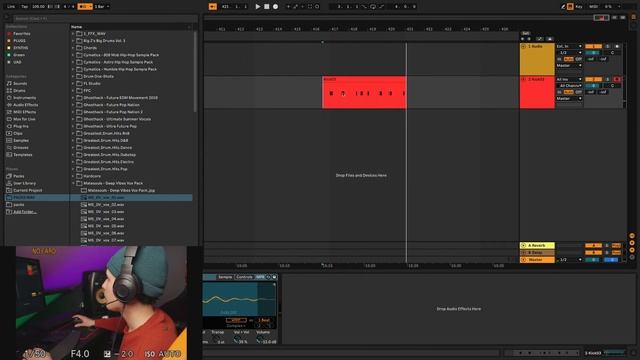Open the All Channels dropdown on track 2
The width and height of the screenshot is (640, 360).
tap(569, 86)
